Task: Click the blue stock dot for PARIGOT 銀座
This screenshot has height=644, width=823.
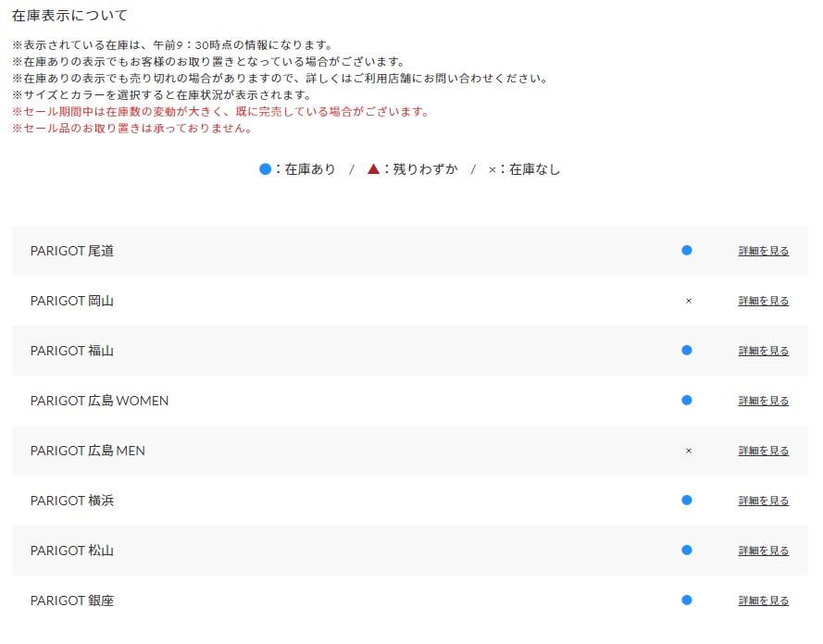Action: [687, 601]
